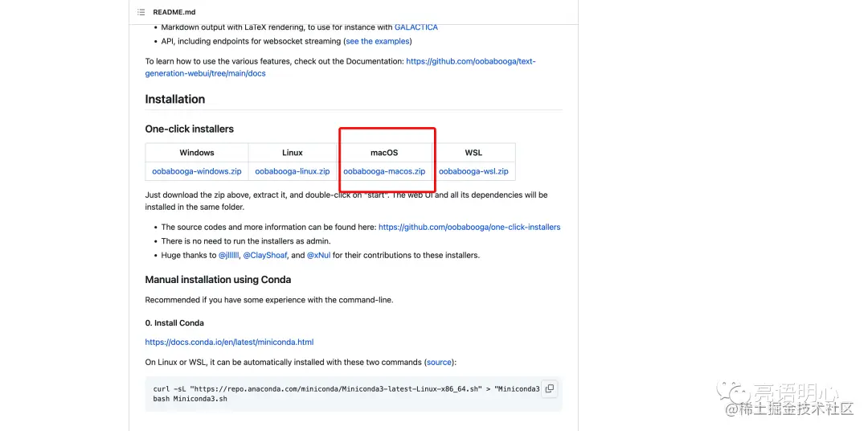Open the "source" link for Conda commands

point(439,363)
